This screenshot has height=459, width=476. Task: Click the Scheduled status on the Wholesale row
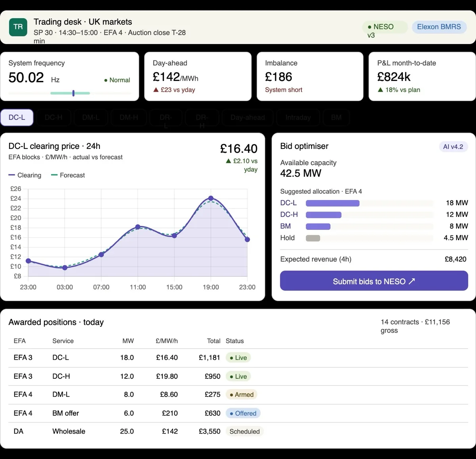245,432
